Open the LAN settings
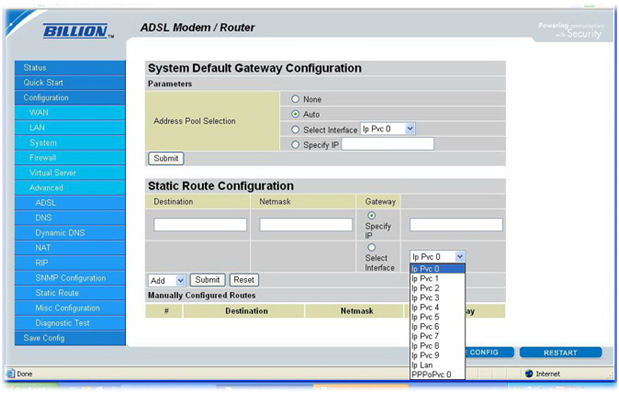 click(70, 128)
